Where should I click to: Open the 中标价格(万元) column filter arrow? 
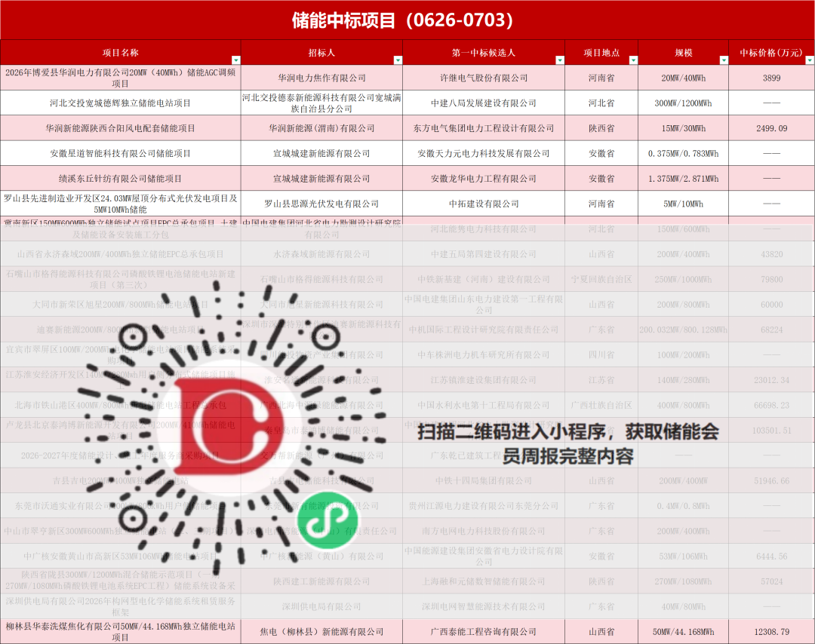click(x=809, y=60)
